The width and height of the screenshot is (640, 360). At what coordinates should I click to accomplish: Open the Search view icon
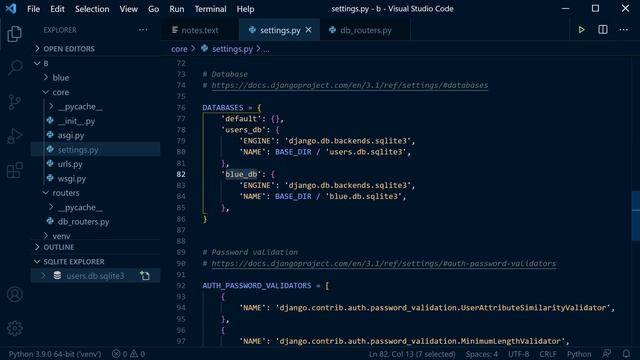tap(15, 67)
